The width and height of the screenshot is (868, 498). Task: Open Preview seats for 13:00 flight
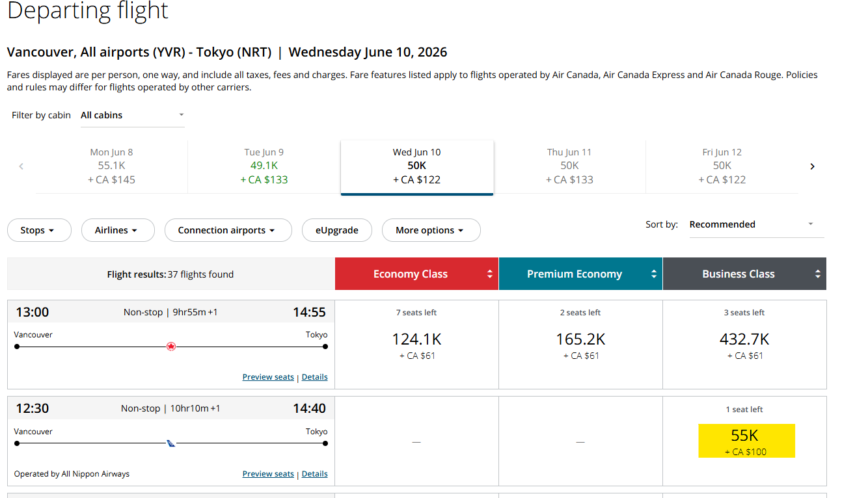(268, 377)
